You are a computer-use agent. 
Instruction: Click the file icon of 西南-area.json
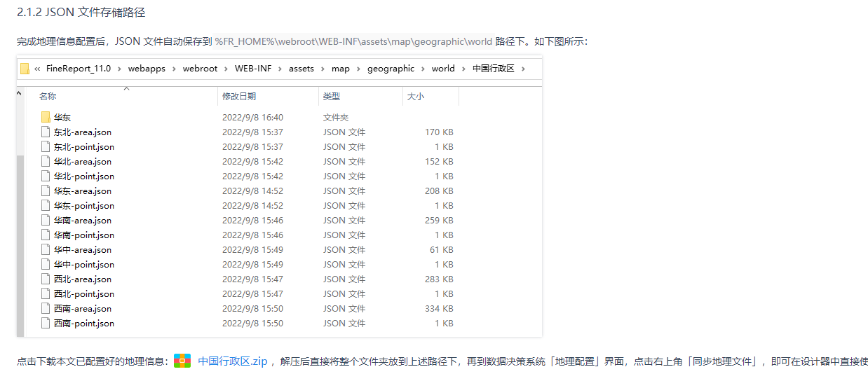tap(46, 309)
